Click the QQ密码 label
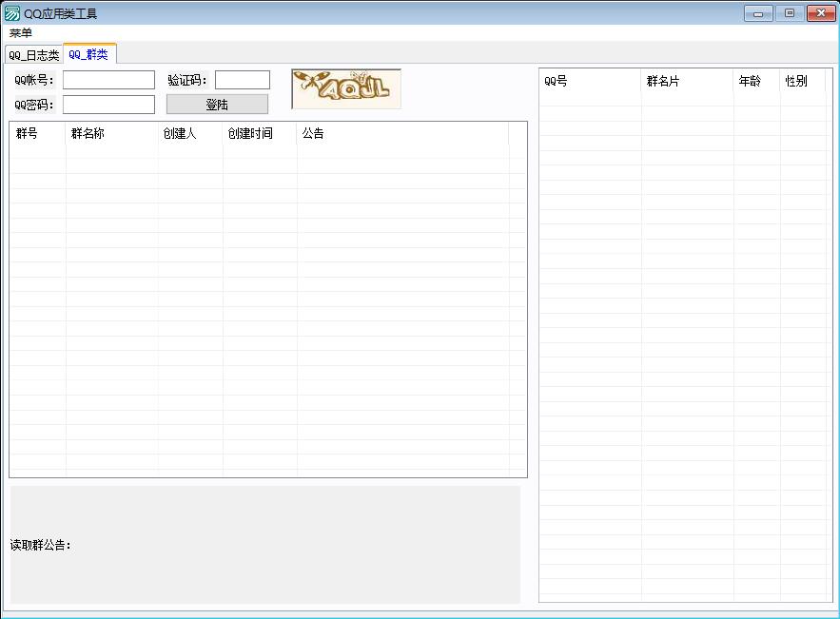The image size is (840, 619). click(x=33, y=105)
